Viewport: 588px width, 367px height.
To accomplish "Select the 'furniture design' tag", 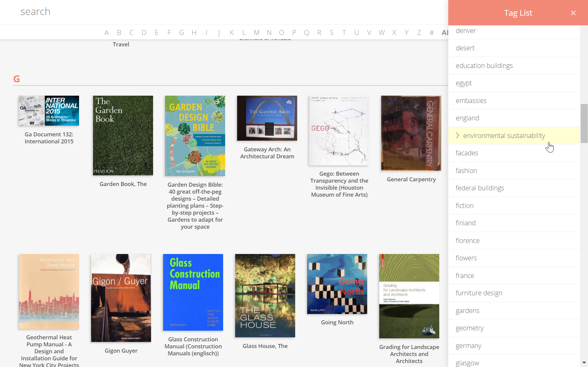I will (514, 293).
